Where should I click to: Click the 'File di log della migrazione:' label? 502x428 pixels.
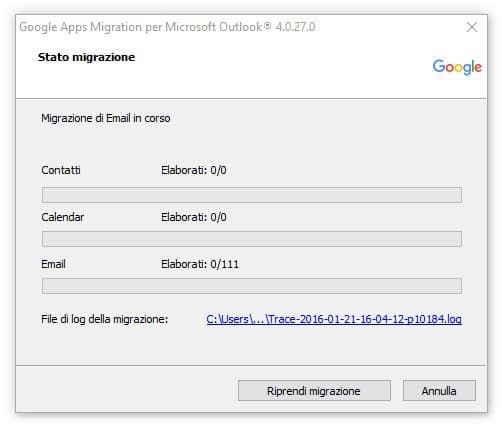click(105, 319)
